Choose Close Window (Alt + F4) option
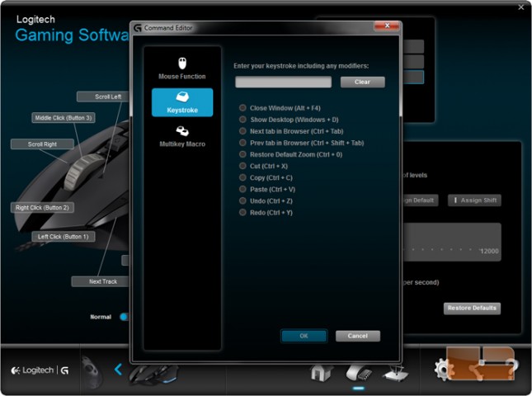Viewport: 532px width, 396px height. pos(280,108)
